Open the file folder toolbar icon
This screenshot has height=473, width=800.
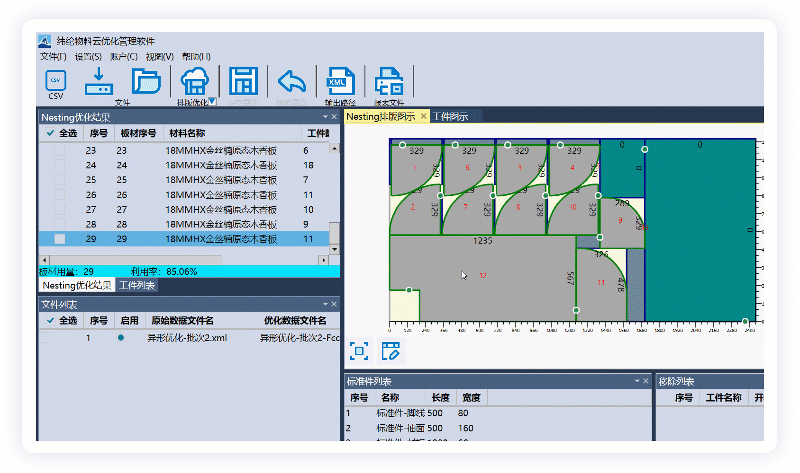coord(146,81)
